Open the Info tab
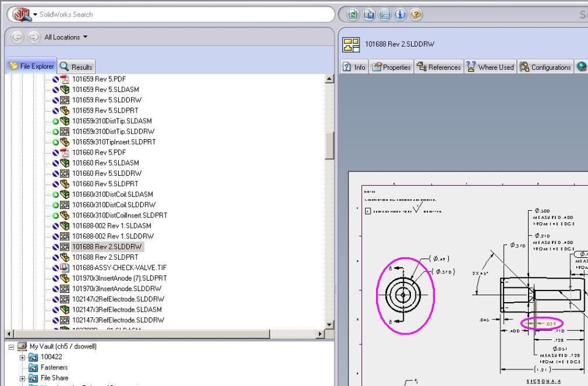Viewport: 588px width, 386px height. click(x=355, y=67)
